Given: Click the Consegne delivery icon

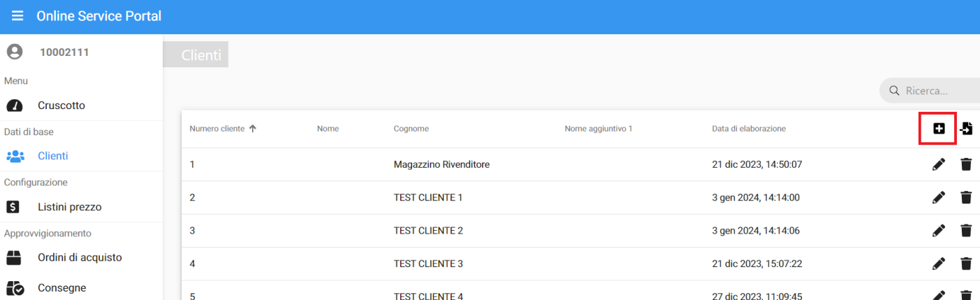Looking at the screenshot, I should click(15, 287).
